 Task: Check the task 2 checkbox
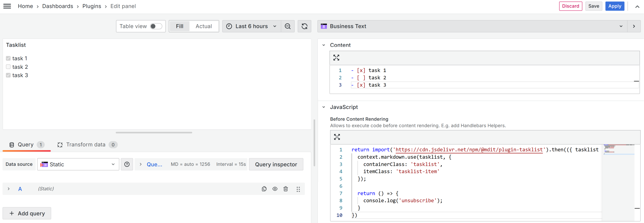8,67
